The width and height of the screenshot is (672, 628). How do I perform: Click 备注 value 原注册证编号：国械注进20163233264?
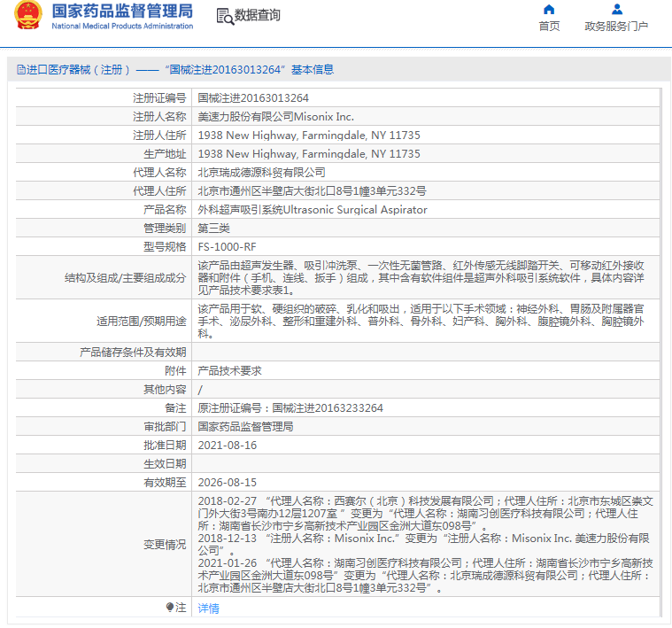290,408
